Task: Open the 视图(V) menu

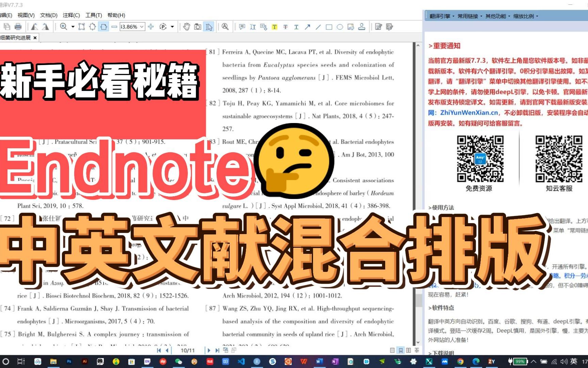Action: point(26,15)
